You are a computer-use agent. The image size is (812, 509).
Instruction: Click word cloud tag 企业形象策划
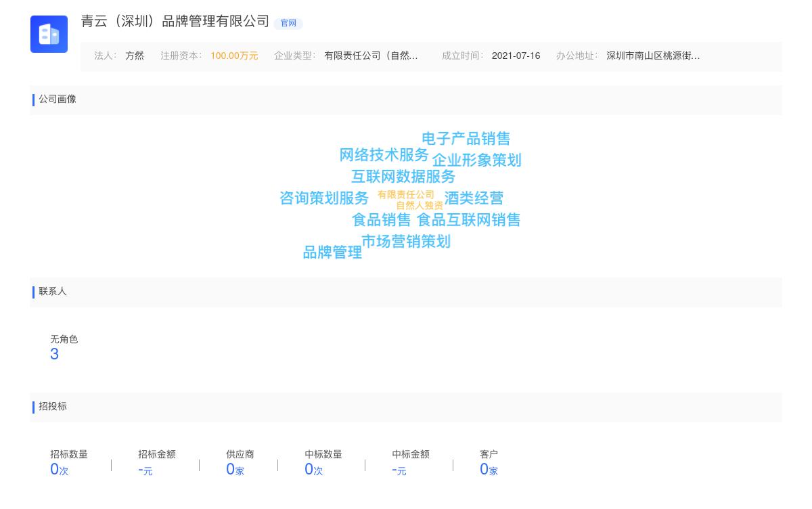[476, 160]
